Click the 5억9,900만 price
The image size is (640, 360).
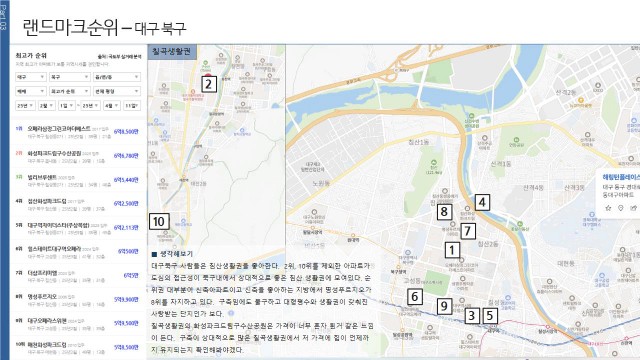(x=126, y=300)
